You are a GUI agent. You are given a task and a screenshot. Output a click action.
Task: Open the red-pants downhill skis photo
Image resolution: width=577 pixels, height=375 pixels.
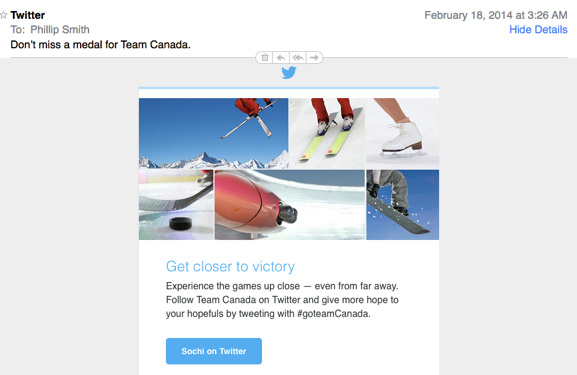point(327,133)
